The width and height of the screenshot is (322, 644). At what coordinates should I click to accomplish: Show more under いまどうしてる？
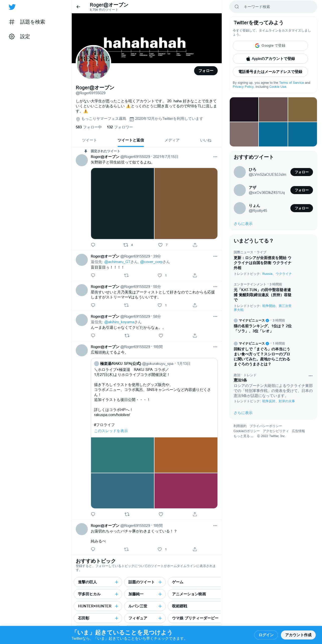pos(243,413)
